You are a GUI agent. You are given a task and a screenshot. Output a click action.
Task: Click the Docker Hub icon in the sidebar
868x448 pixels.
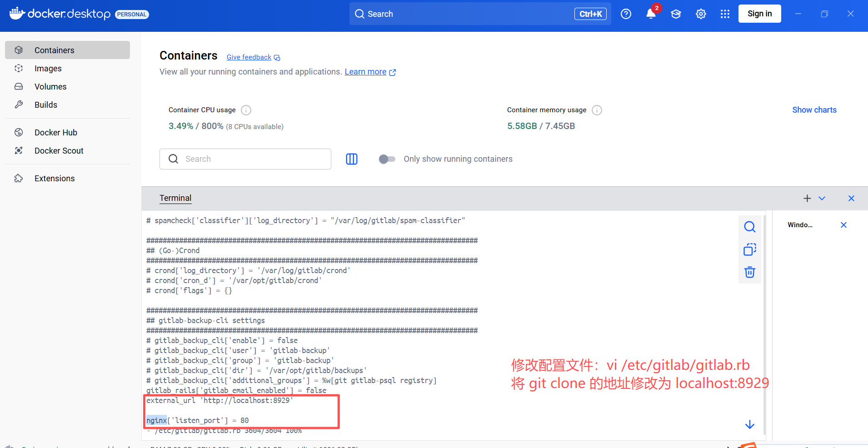19,132
